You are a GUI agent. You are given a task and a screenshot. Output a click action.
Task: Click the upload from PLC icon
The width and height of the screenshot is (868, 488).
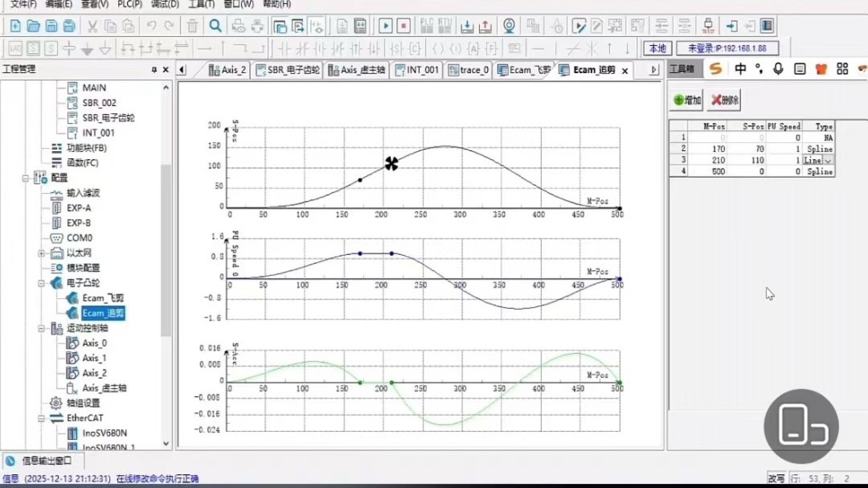point(485,26)
